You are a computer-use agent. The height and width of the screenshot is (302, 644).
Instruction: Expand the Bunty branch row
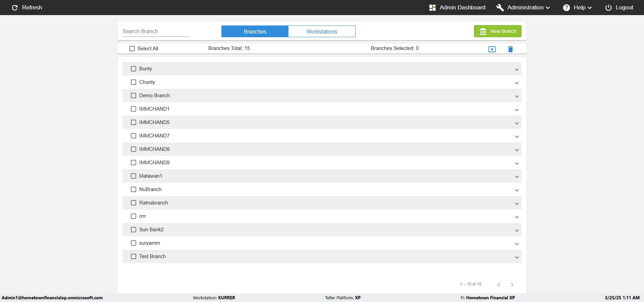(517, 70)
